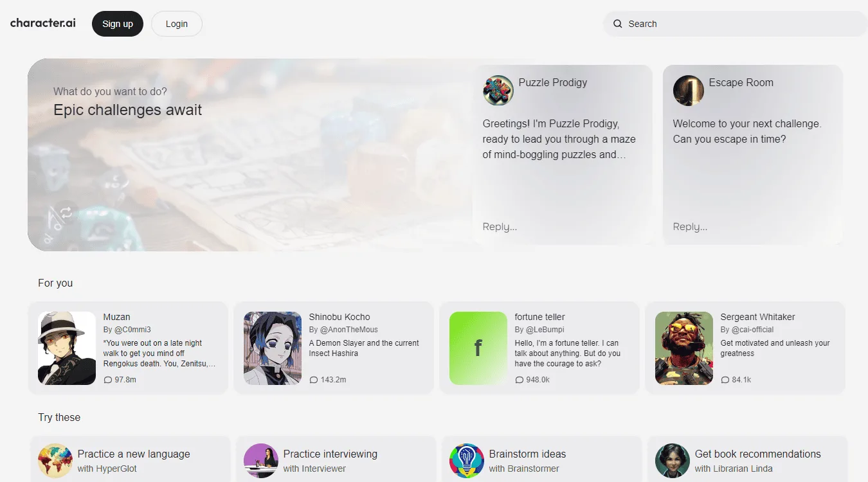
Task: Click the Sign up button
Action: [118, 24]
